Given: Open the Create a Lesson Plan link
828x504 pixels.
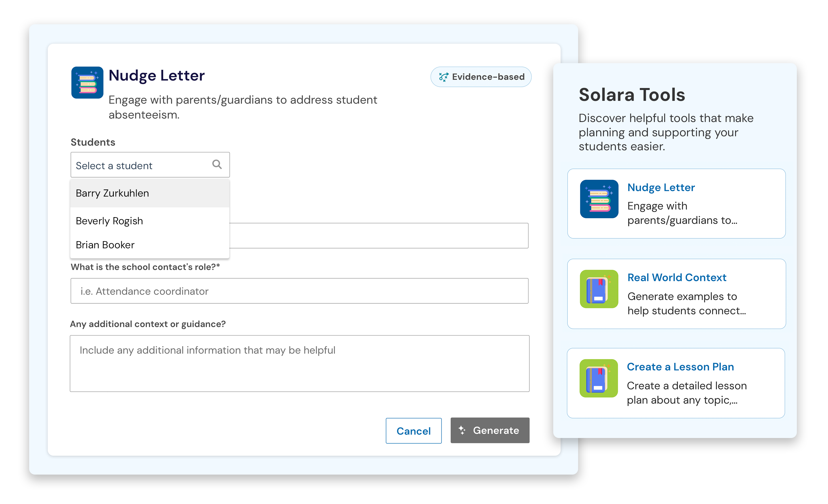Looking at the screenshot, I should click(680, 367).
